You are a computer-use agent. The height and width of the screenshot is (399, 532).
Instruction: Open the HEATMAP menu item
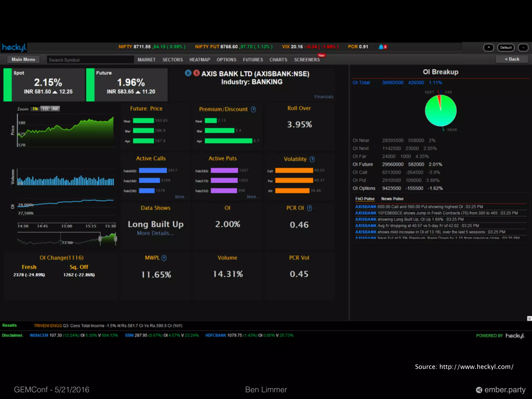pos(199,60)
